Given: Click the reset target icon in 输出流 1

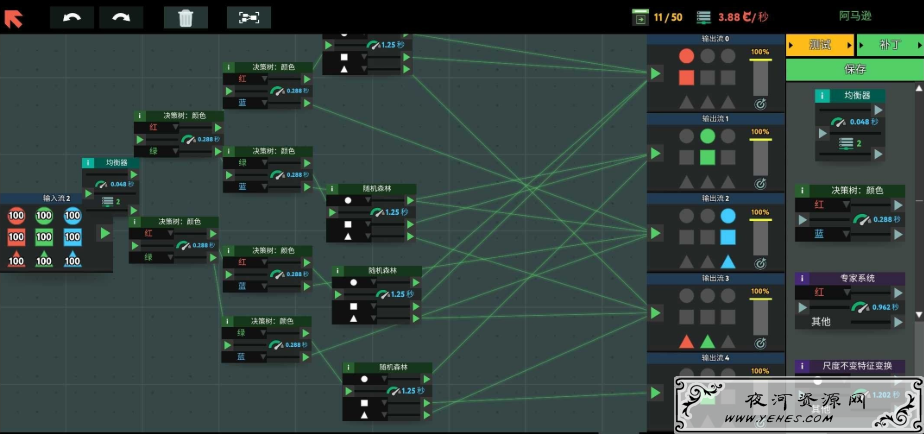Looking at the screenshot, I should tap(760, 184).
